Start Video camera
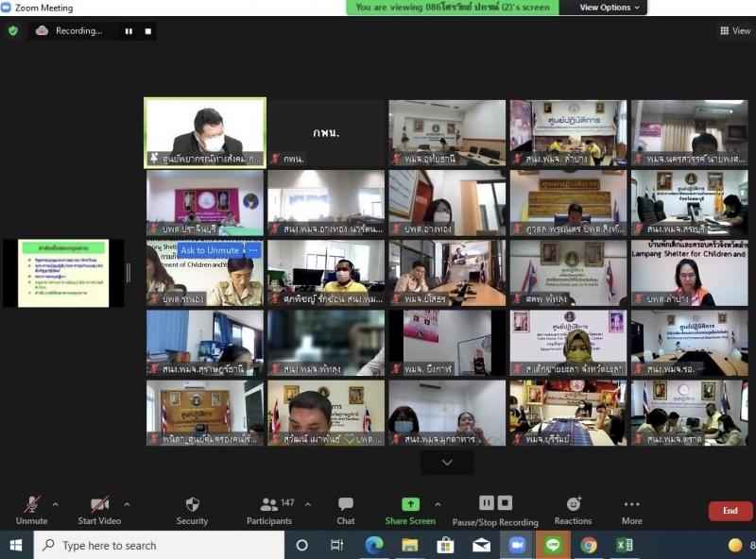 pos(99,510)
